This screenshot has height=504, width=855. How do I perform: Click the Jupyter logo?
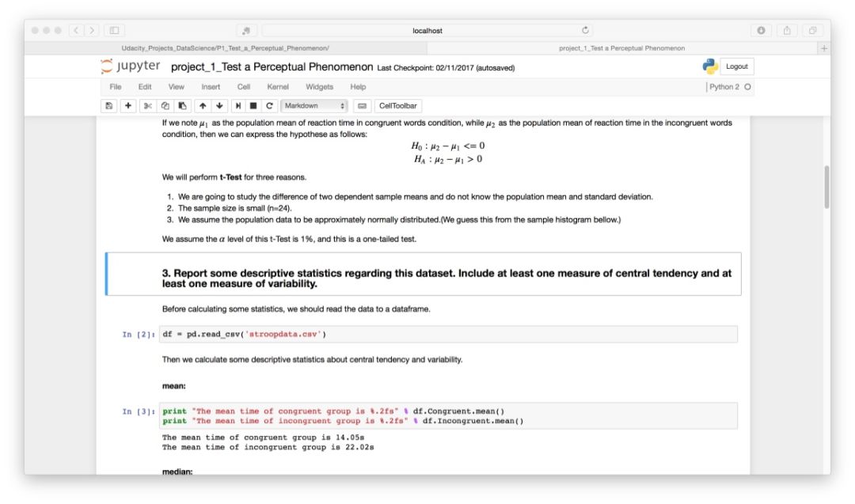coord(131,66)
